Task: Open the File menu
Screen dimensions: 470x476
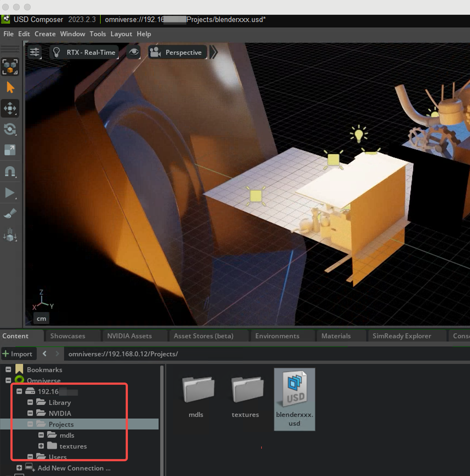Action: [8, 34]
